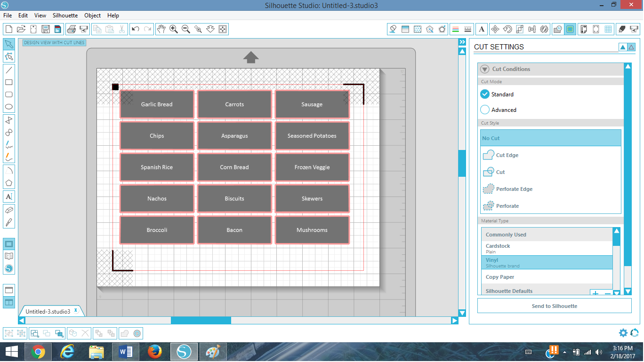Open the Silhouette Design Store icon
This screenshot has height=362, width=644.
[9, 269]
